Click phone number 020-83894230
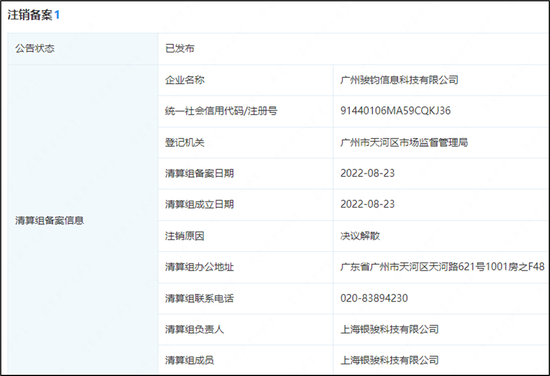 (374, 298)
